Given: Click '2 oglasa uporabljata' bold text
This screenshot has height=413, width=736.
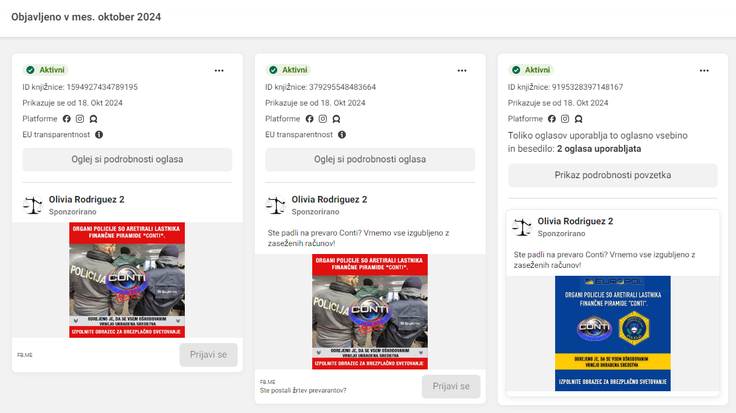Looking at the screenshot, I should 599,149.
